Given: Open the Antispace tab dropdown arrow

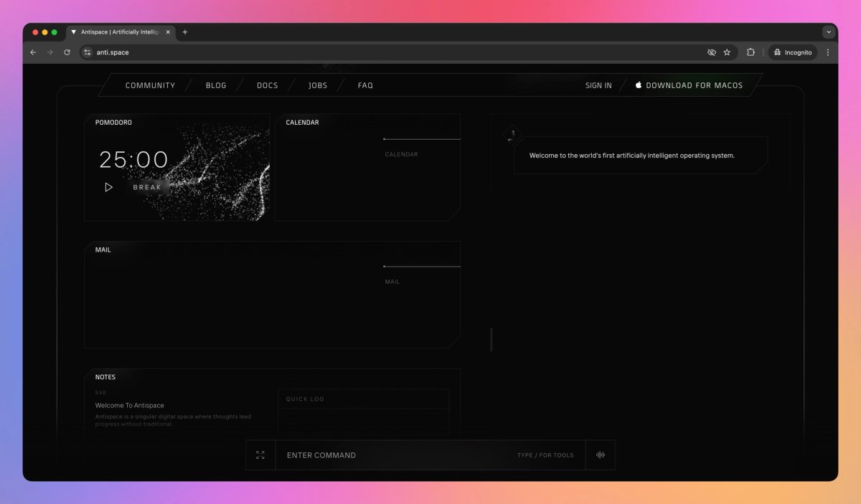Looking at the screenshot, I should (72, 32).
